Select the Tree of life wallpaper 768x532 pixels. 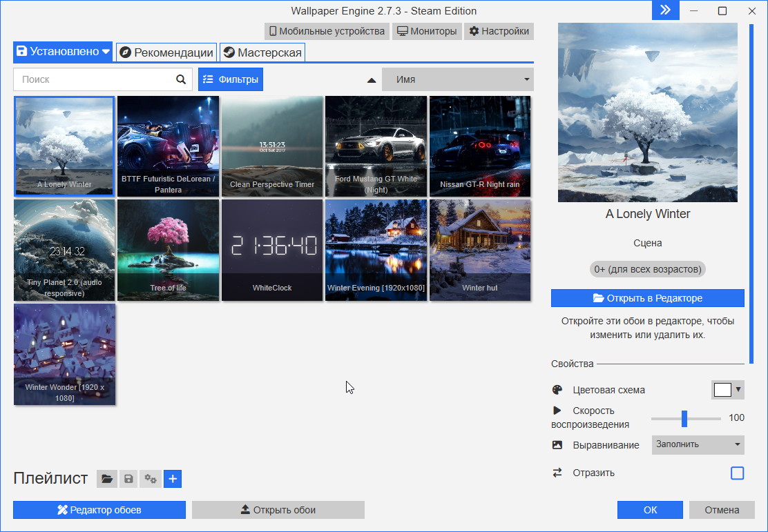click(x=168, y=250)
